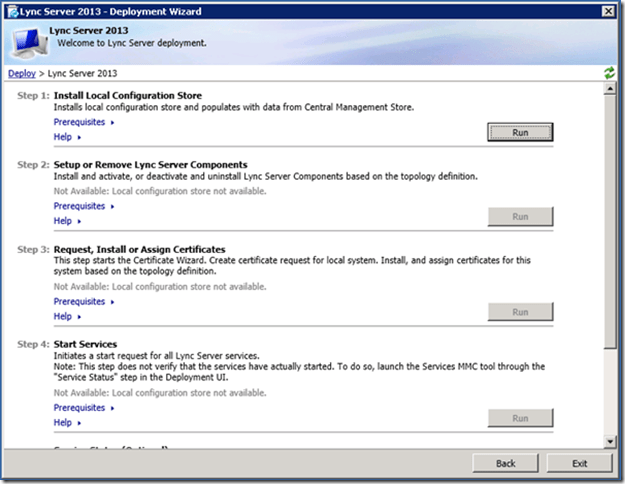Expand Prerequisites under Step 1

pos(81,122)
